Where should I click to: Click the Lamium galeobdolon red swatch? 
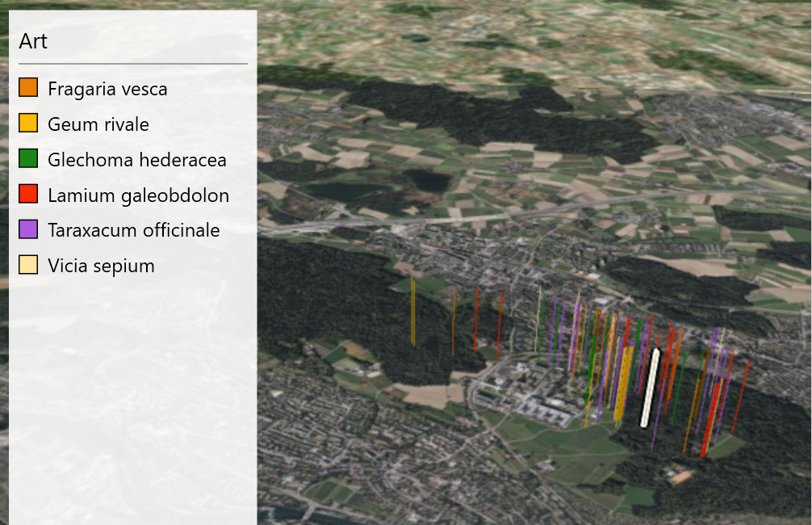(x=28, y=194)
